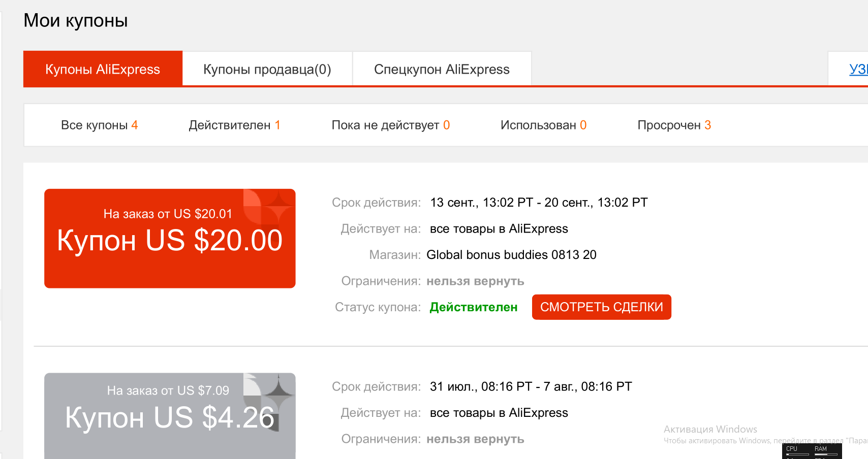The height and width of the screenshot is (459, 868).
Task: Select the Пока не действует filter
Action: 391,125
